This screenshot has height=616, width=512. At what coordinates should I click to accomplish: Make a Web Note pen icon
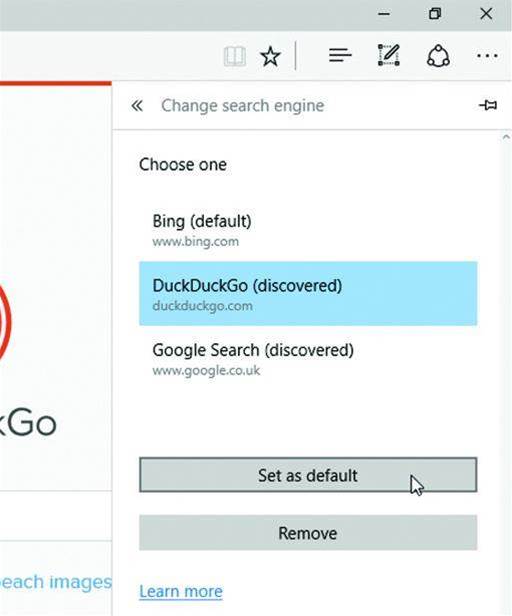tap(389, 55)
